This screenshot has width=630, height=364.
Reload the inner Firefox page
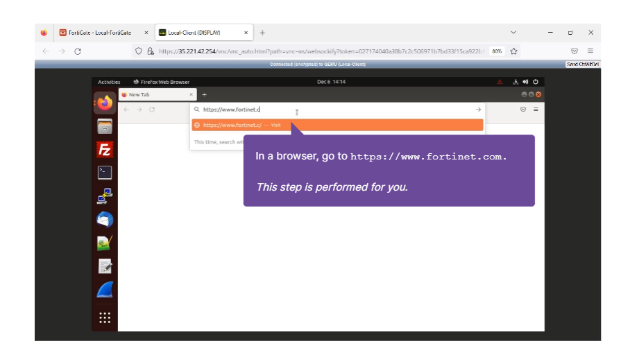(152, 110)
